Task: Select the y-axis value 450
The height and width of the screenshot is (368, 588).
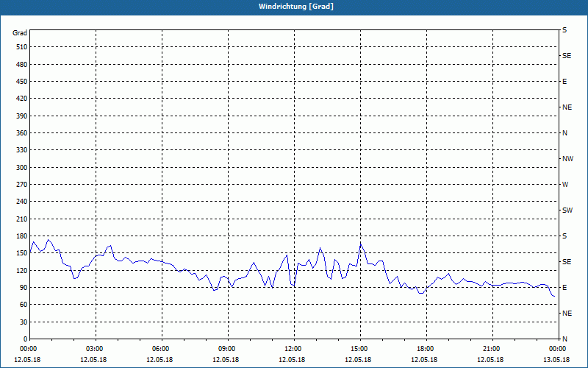Action: pyautogui.click(x=22, y=82)
